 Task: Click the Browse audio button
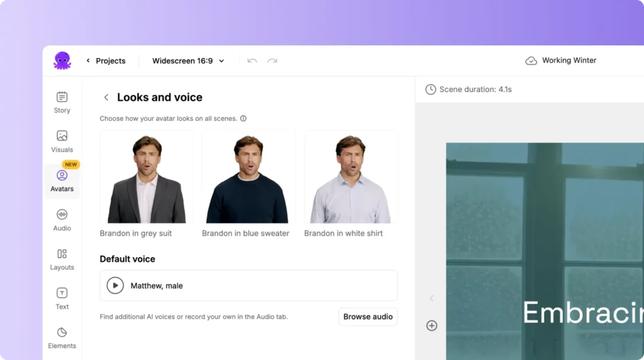(368, 317)
